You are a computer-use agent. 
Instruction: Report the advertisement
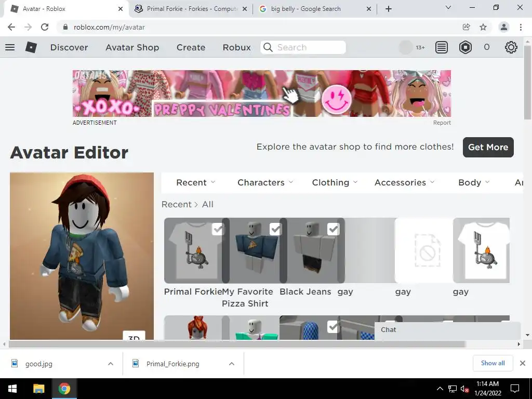442,123
